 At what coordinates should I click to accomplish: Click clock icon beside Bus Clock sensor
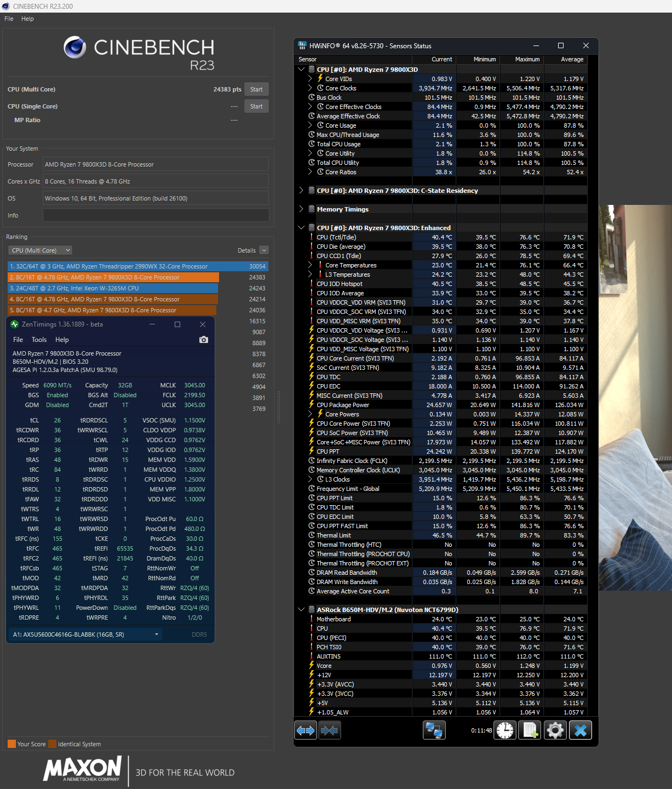(312, 98)
